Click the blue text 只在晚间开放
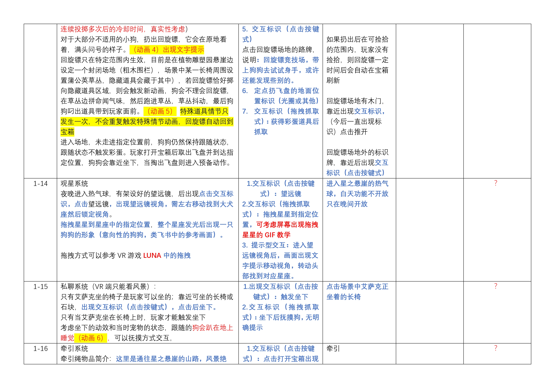Image resolution: width=555 pixels, height=392 pixels. coord(347,204)
